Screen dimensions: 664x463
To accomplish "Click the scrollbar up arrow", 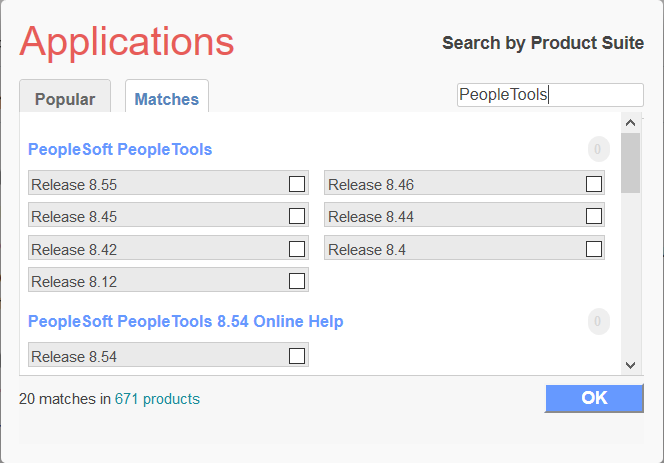I will [631, 123].
